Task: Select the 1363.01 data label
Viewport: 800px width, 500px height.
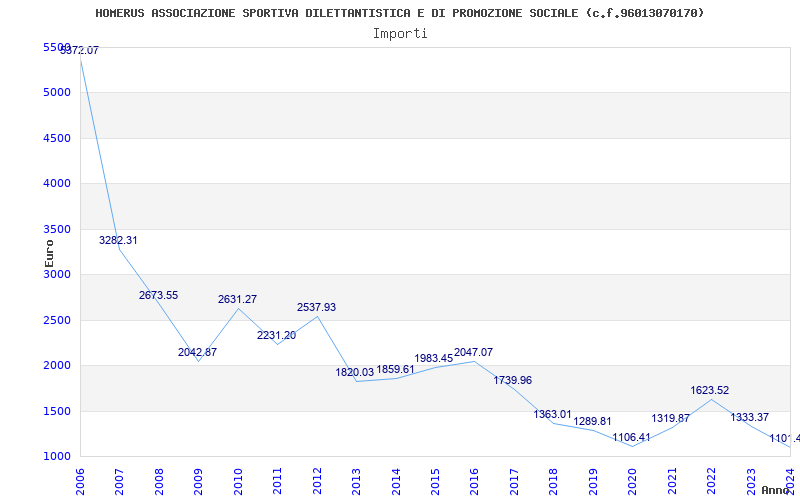Action: (553, 414)
